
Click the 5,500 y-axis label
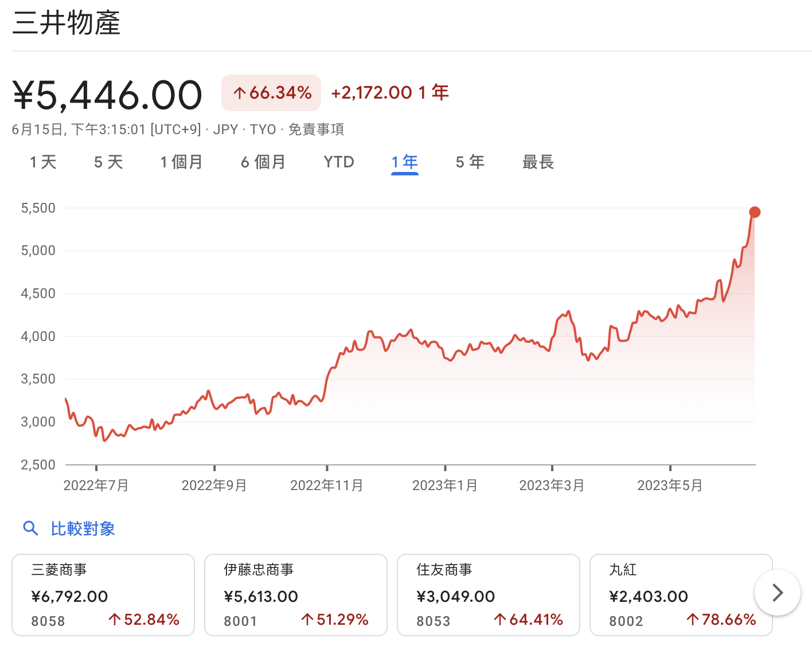(x=38, y=208)
